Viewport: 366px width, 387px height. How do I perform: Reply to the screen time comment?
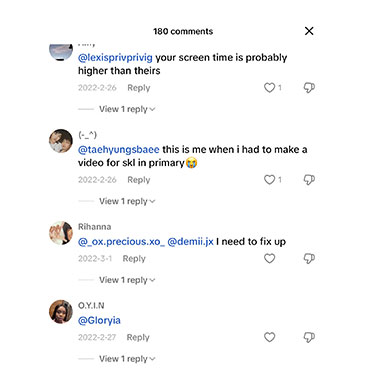(x=139, y=88)
